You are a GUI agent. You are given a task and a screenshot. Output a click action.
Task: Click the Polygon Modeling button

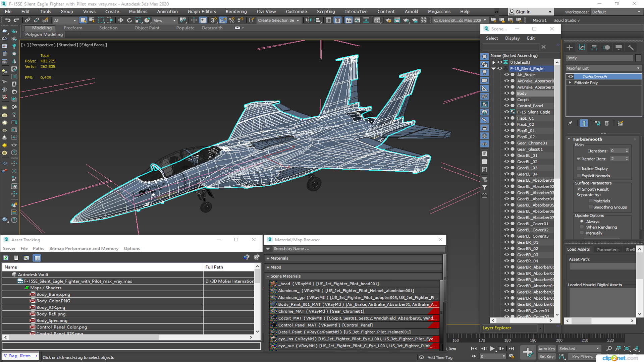(44, 35)
